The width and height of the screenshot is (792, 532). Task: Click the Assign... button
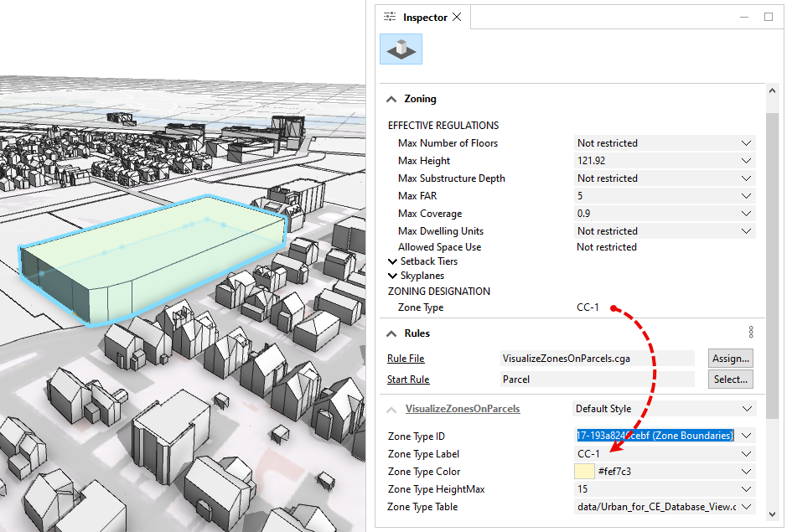730,359
